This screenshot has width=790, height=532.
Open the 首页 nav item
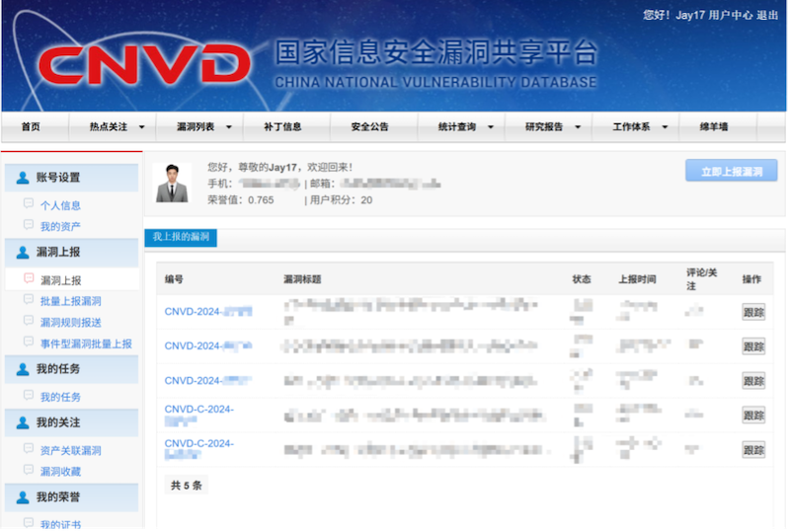click(x=31, y=127)
